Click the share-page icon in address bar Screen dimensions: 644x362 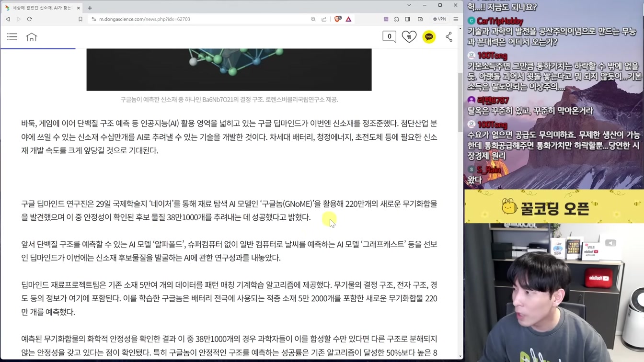coord(324,19)
